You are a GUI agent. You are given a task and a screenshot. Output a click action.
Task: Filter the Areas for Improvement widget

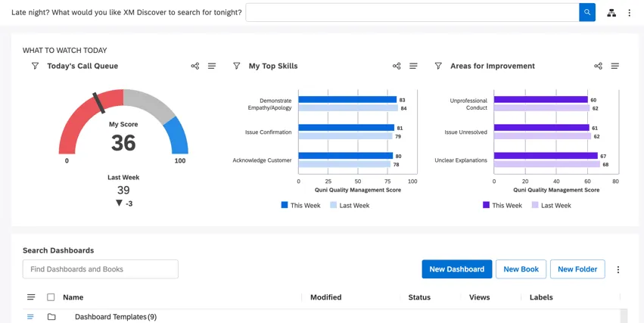(438, 67)
